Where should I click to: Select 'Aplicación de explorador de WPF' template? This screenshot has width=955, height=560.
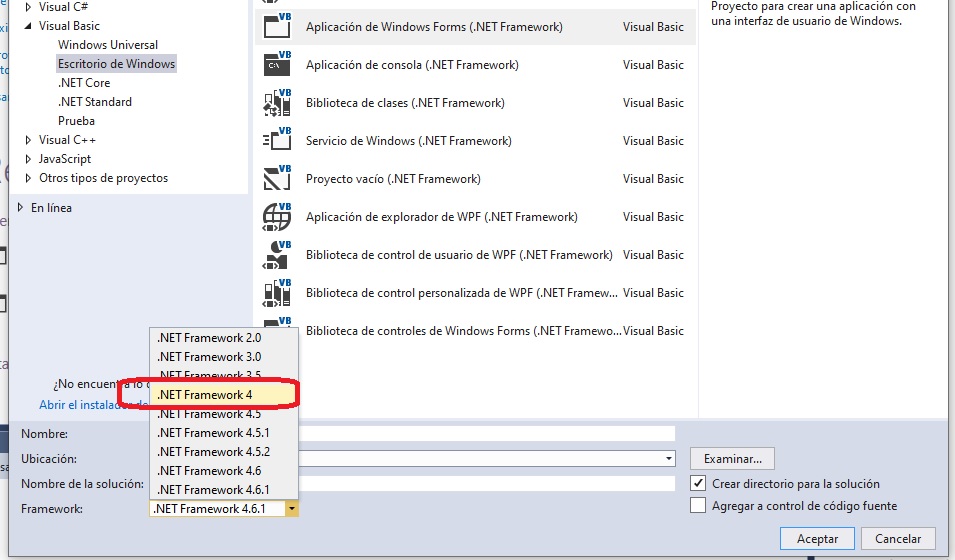pos(475,216)
